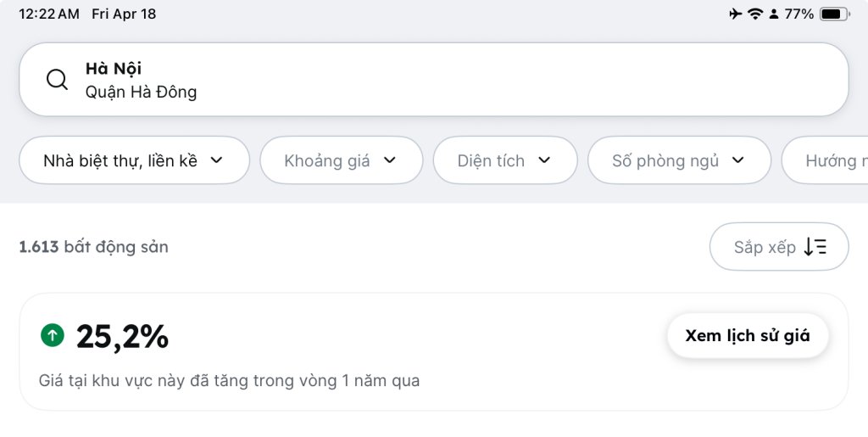Open the Diện tích area filter
This screenshot has width=868, height=437.
pos(505,160)
